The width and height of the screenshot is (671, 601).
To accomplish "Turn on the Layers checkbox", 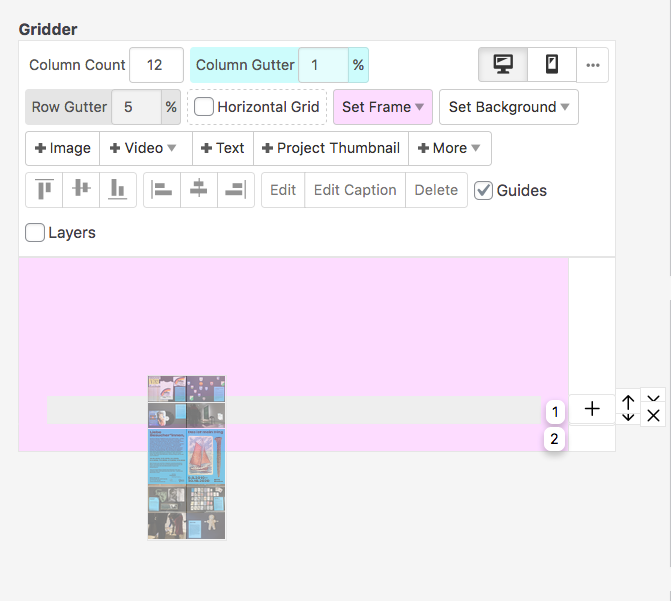I will point(35,233).
